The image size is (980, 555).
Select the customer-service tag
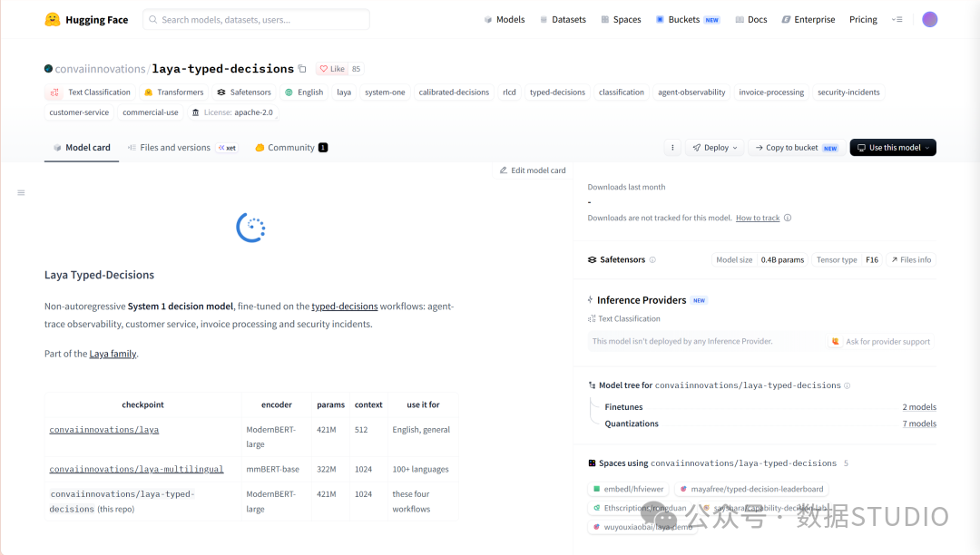pyautogui.click(x=79, y=112)
